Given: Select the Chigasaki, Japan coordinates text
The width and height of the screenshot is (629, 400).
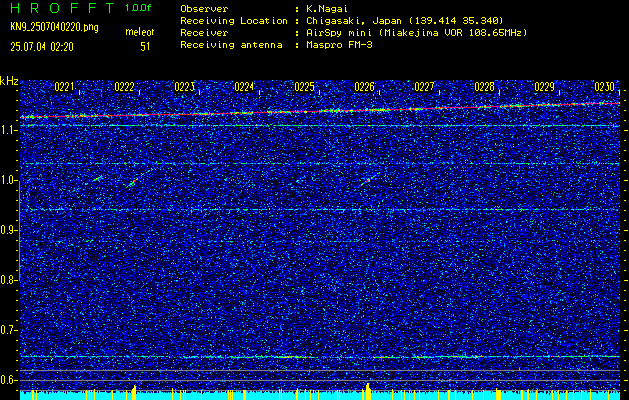Looking at the screenshot, I should point(404,21).
